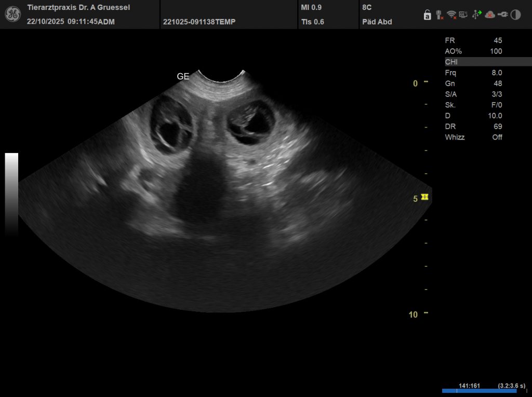The width and height of the screenshot is (532, 397).
Task: Select the Frq 8.0 frequency parameter
Action: pyautogui.click(x=473, y=73)
